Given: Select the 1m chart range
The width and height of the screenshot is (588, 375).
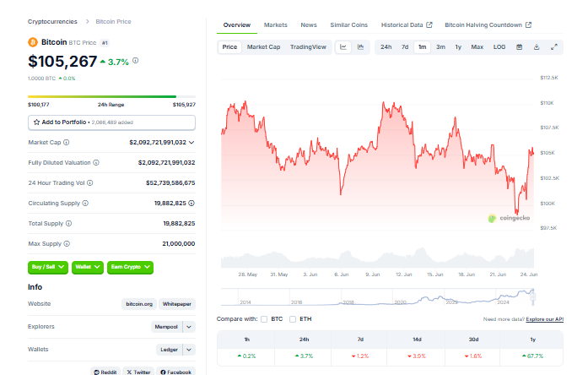Looking at the screenshot, I should pyautogui.click(x=423, y=47).
